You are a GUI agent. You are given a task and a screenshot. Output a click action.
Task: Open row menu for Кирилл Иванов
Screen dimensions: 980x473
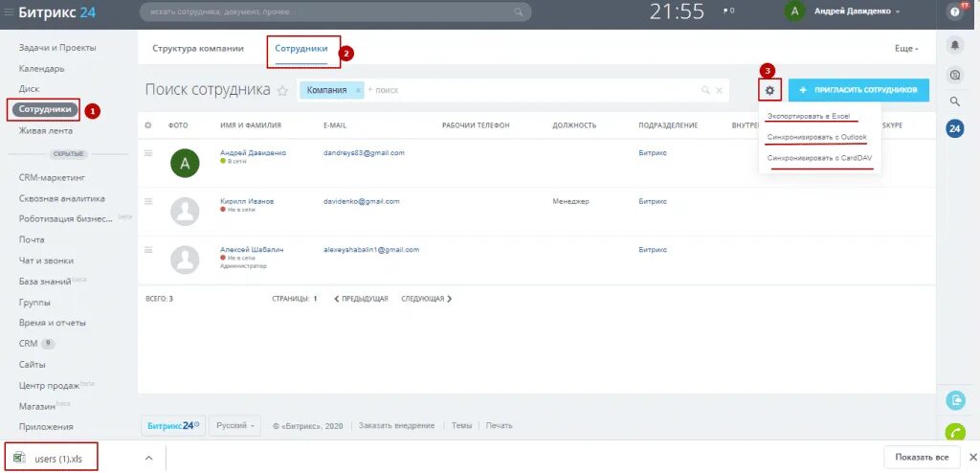coord(148,201)
